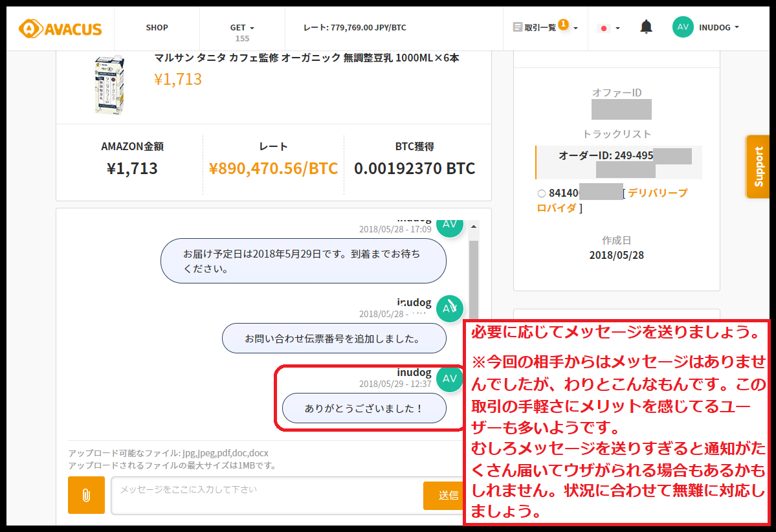
Task: Click the AV user avatar in header
Action: click(683, 27)
